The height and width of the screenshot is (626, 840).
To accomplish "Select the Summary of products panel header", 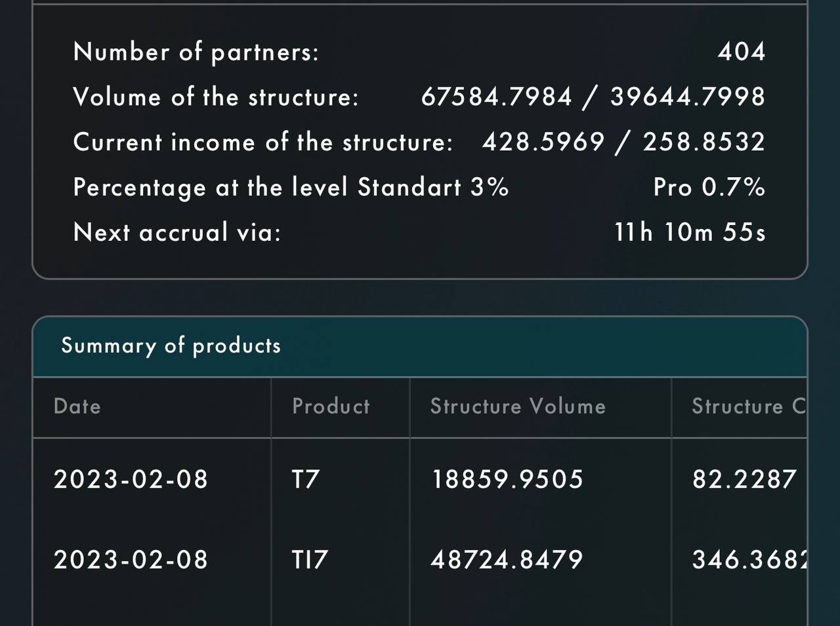I will click(x=420, y=346).
